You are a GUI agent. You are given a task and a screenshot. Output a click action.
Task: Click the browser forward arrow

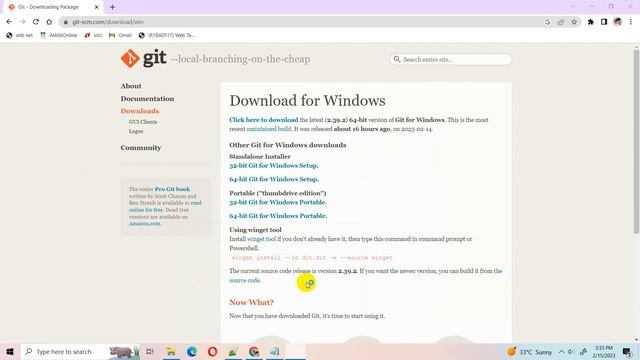22,22
